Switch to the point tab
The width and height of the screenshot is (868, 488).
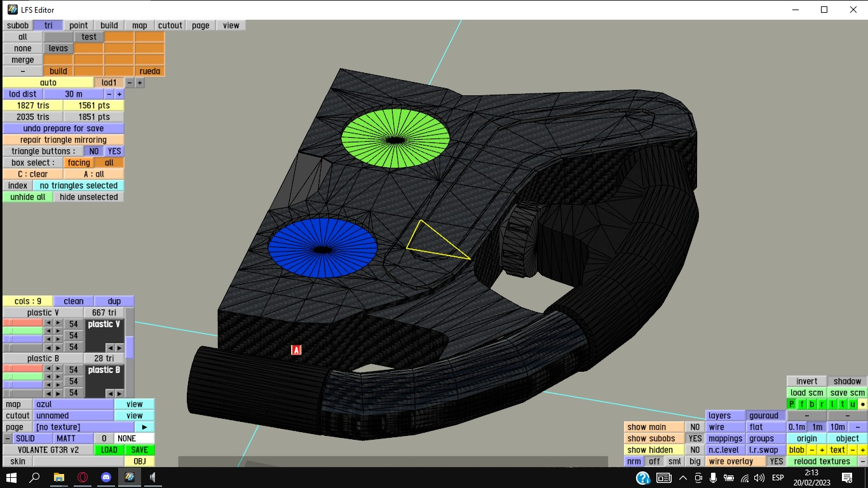79,25
